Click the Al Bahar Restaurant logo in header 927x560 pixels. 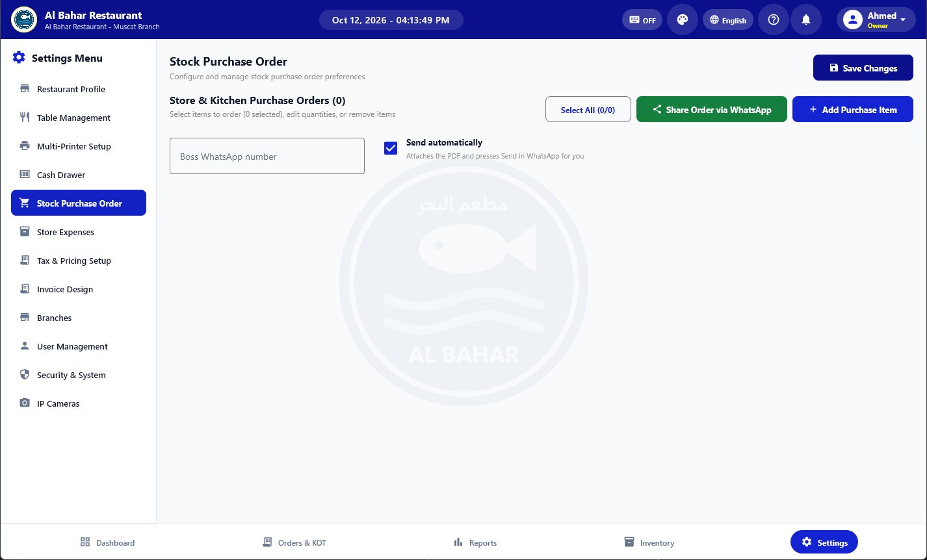24,19
